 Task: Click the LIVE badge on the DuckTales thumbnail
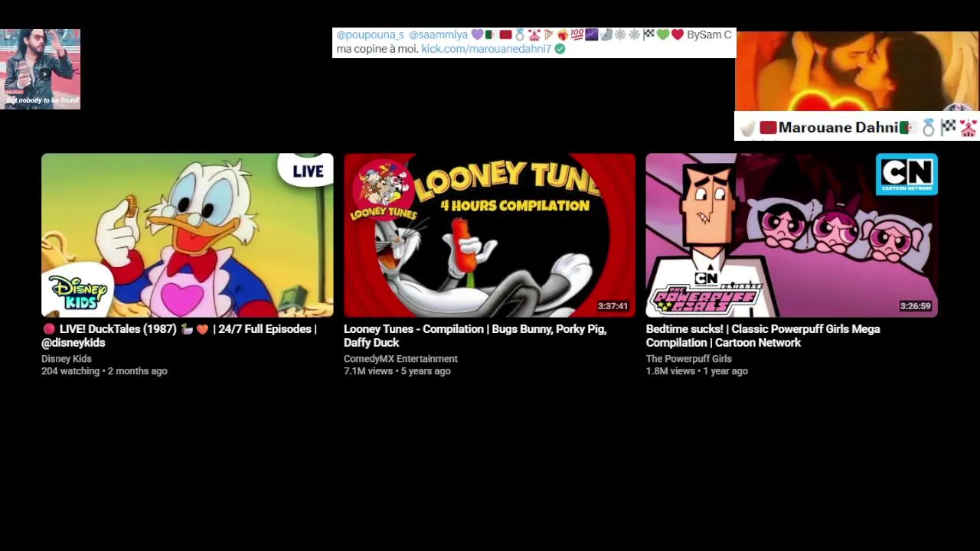coord(307,170)
